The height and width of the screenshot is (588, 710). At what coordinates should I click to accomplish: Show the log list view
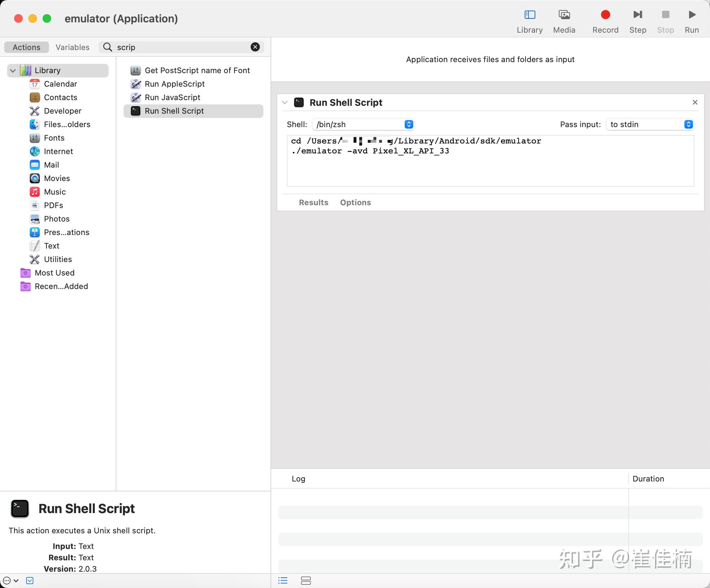[x=283, y=581]
